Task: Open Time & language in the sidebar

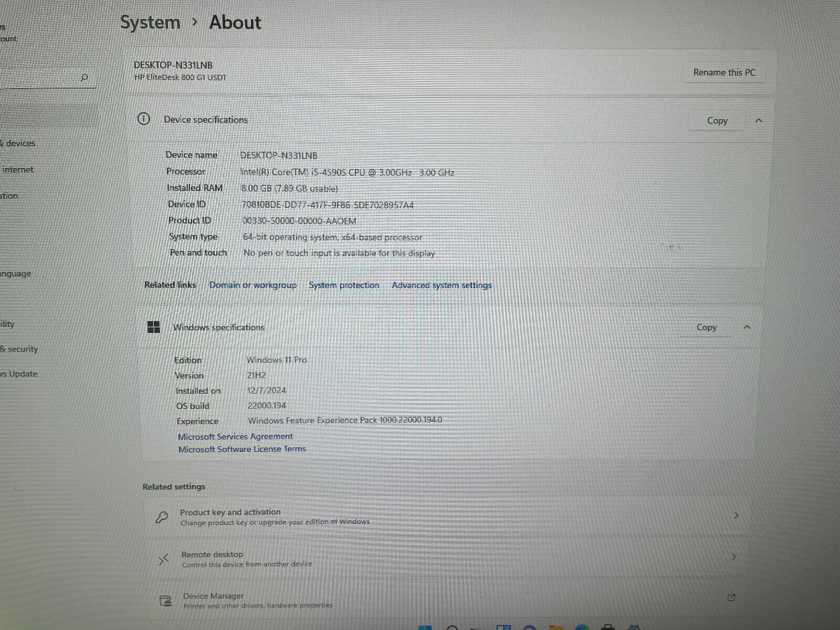Action: 16,274
